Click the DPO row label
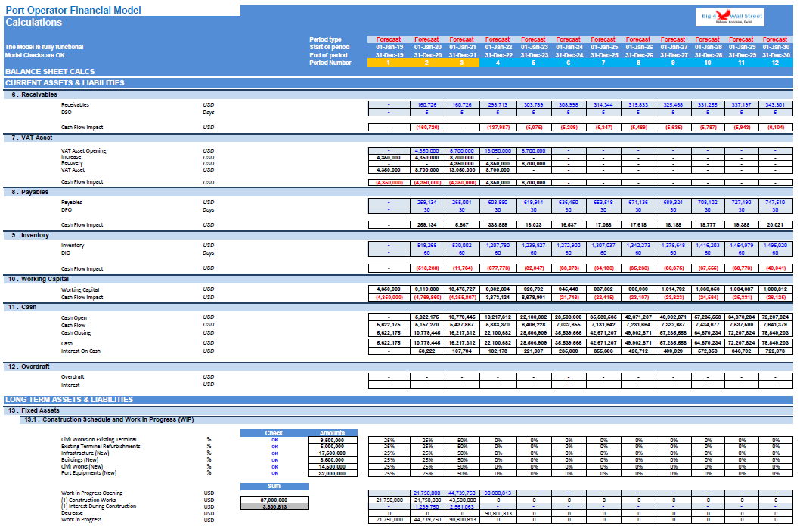 [x=67, y=209]
